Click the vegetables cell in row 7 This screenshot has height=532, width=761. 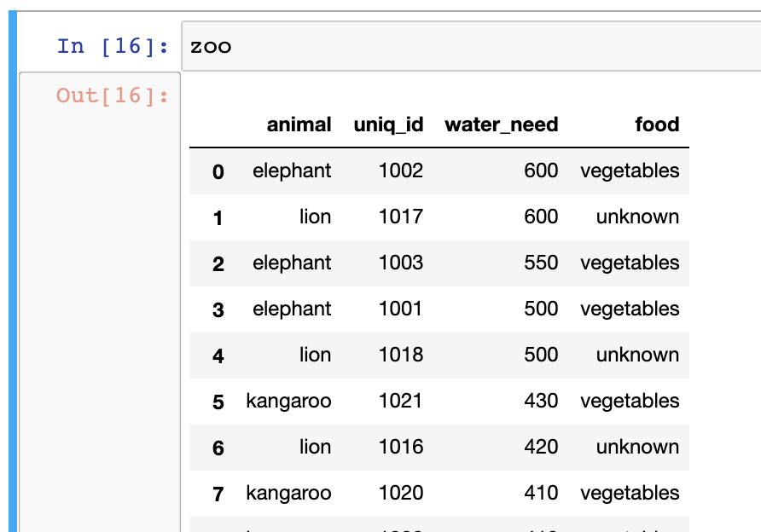click(x=630, y=493)
